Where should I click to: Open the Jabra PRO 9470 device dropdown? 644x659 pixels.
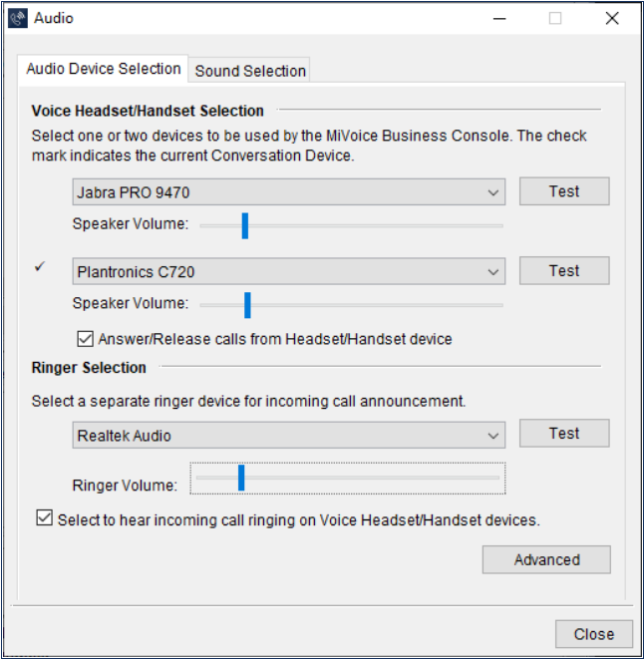(289, 192)
